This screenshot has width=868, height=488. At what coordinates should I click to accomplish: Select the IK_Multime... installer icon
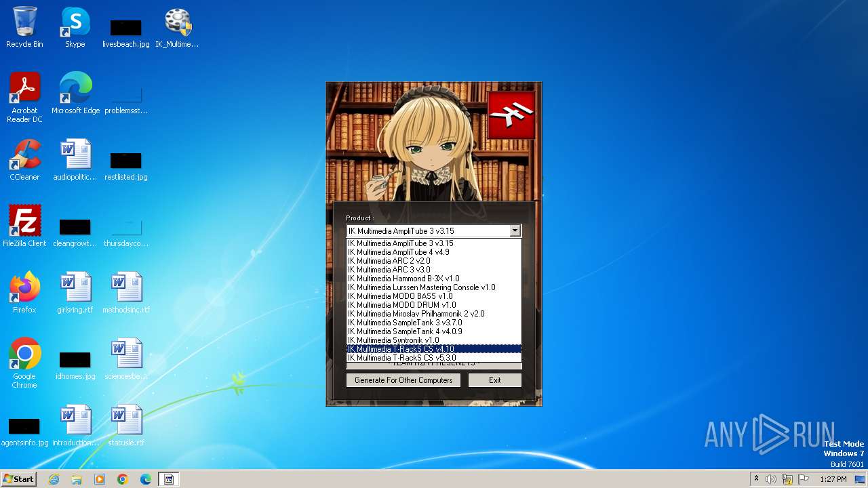[x=177, y=27]
